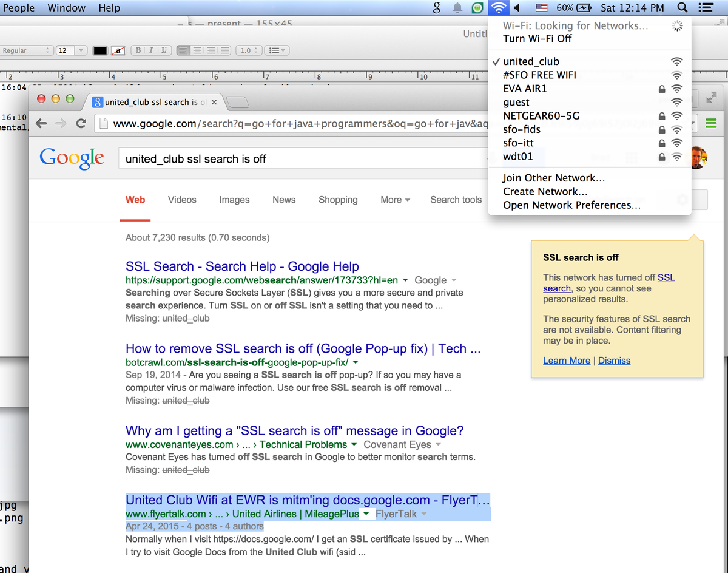Connect to #SFO FREE WIFI network

coord(590,75)
